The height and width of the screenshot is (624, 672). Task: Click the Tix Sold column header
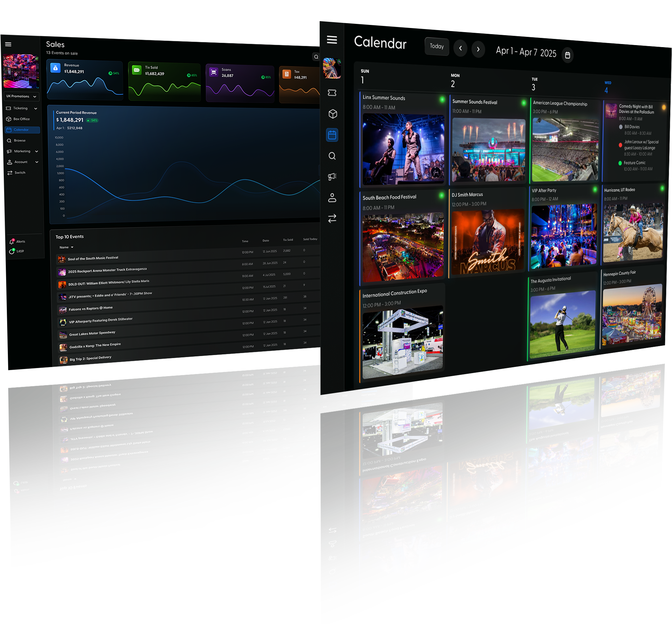point(288,240)
